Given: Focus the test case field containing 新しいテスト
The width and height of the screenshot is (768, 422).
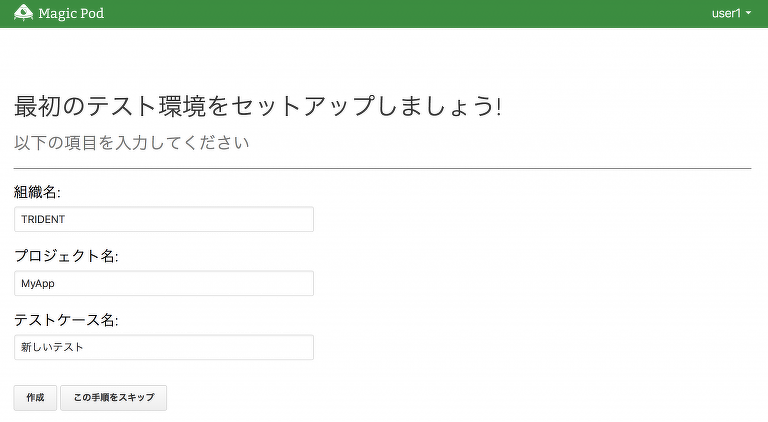Looking at the screenshot, I should point(164,347).
